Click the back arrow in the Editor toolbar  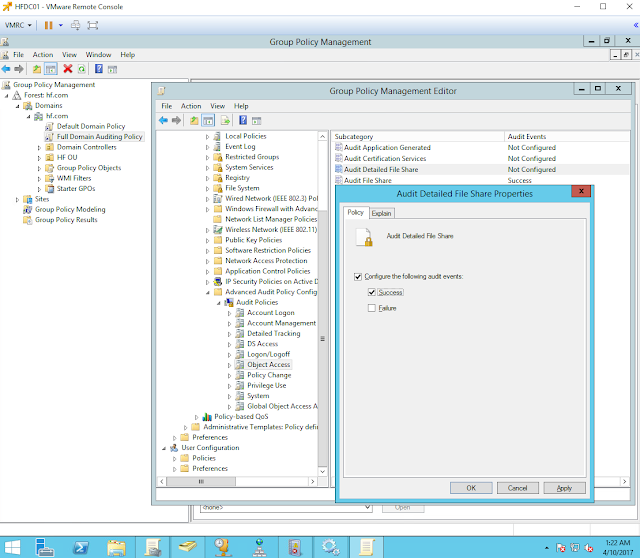(163, 120)
